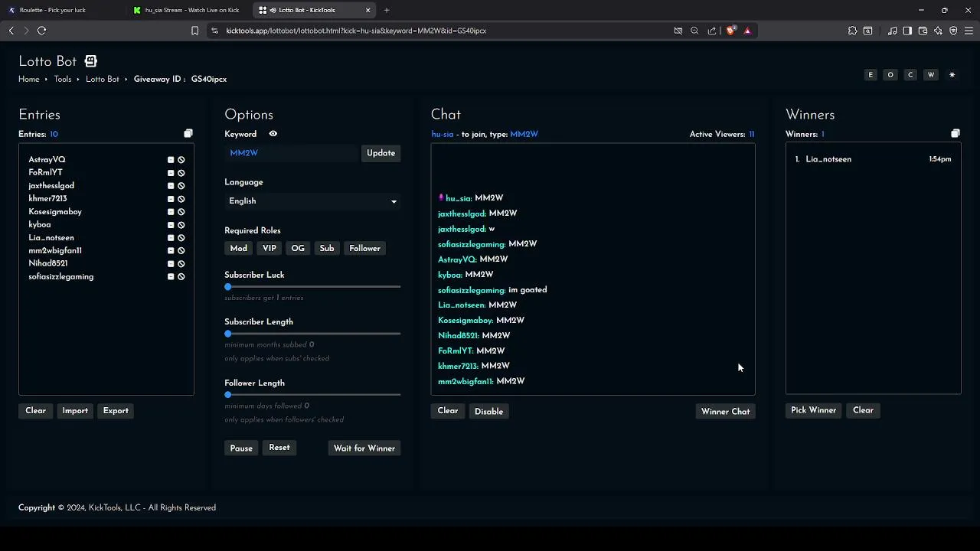Remove AstrayVQ entry with its minus icon

[x=171, y=160]
